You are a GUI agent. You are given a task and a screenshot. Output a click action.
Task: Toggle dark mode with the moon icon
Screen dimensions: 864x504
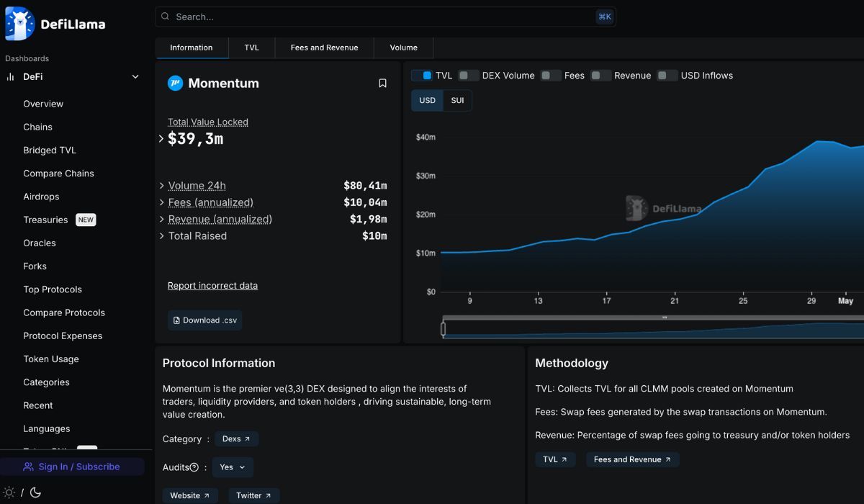coord(35,492)
